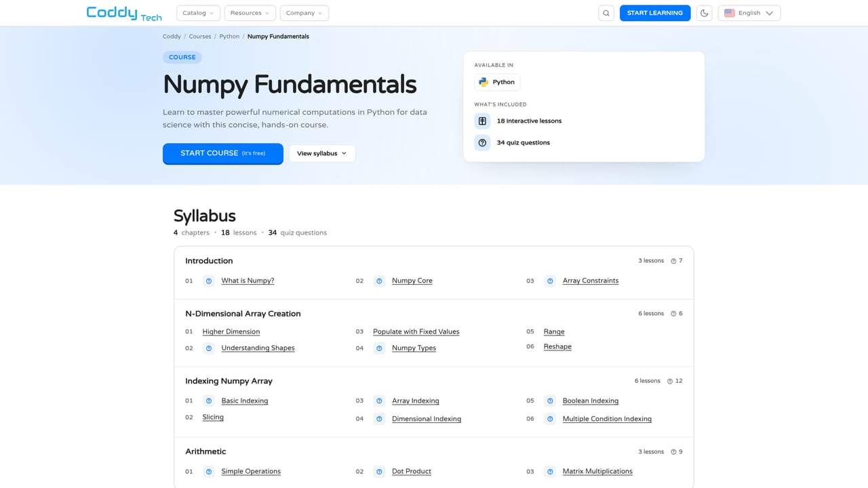Image resolution: width=868 pixels, height=488 pixels.
Task: Open the Catalog dropdown menu
Action: (x=198, y=13)
